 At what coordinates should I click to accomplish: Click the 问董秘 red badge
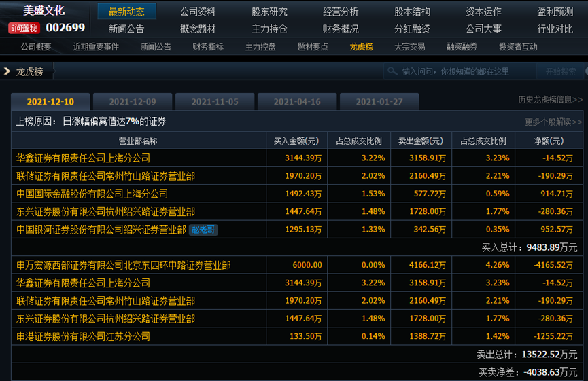[x=24, y=28]
